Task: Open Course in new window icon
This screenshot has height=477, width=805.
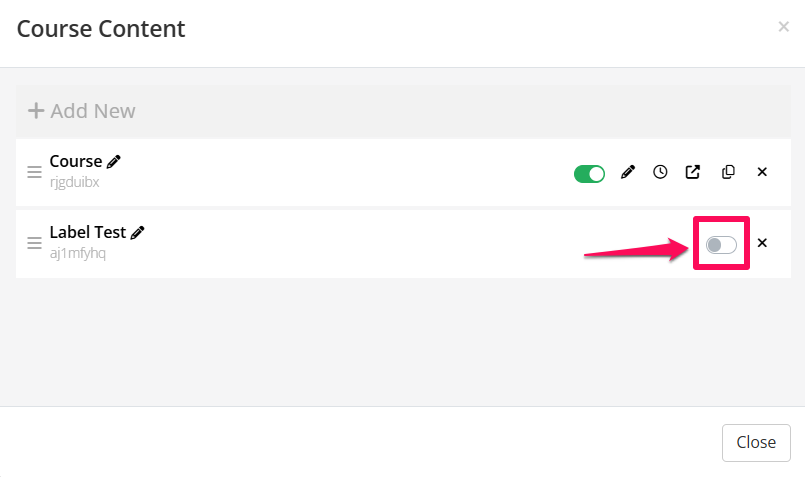Action: coord(693,172)
